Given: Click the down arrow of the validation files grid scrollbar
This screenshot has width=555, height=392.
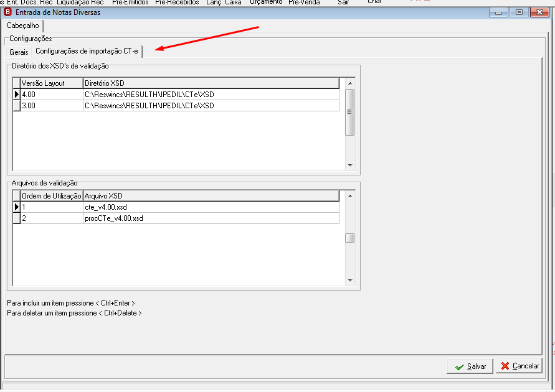Looking at the screenshot, I should tap(350, 280).
